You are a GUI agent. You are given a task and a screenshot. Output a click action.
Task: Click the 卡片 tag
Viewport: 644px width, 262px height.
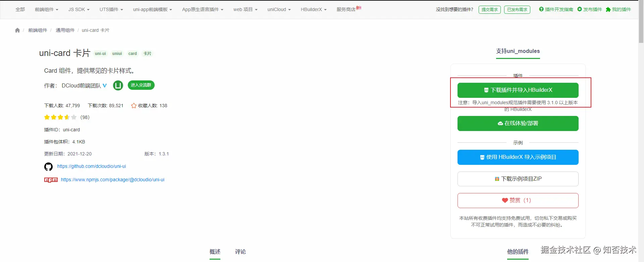147,54
